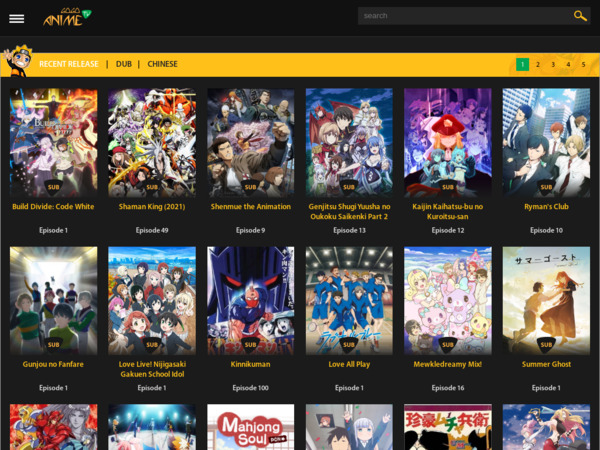This screenshot has height=450, width=600.
Task: Go to page 3
Action: click(x=553, y=64)
